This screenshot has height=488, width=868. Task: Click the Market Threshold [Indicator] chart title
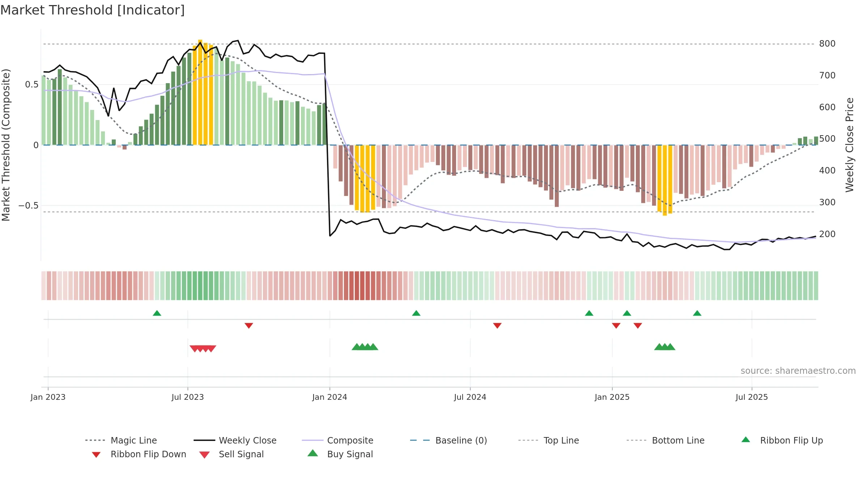click(93, 10)
